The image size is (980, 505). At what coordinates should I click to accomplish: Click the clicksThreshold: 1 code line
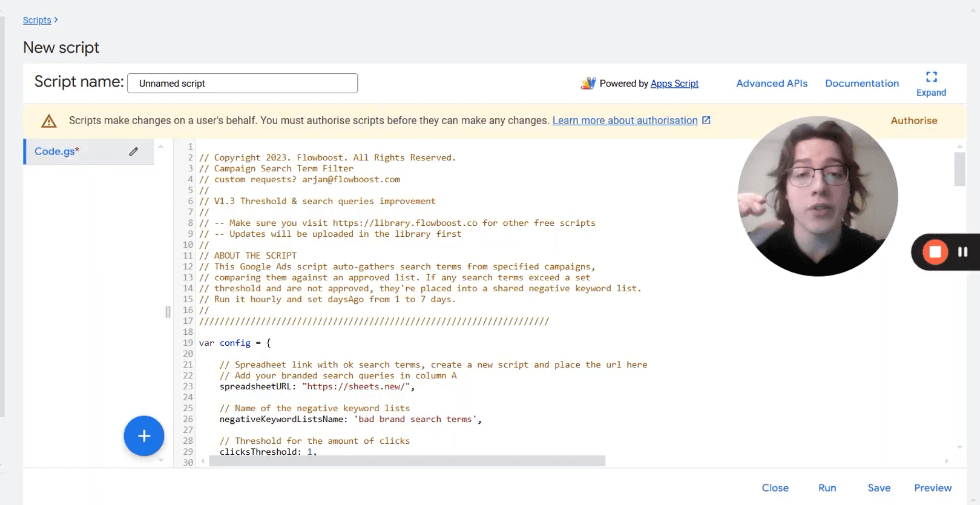(268, 452)
